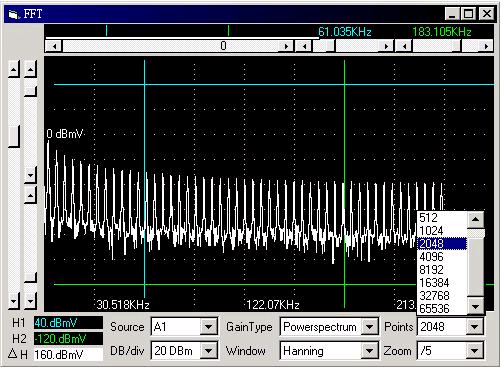
Task: Expand the Zoom /5 dropdown arrow
Action: click(475, 351)
